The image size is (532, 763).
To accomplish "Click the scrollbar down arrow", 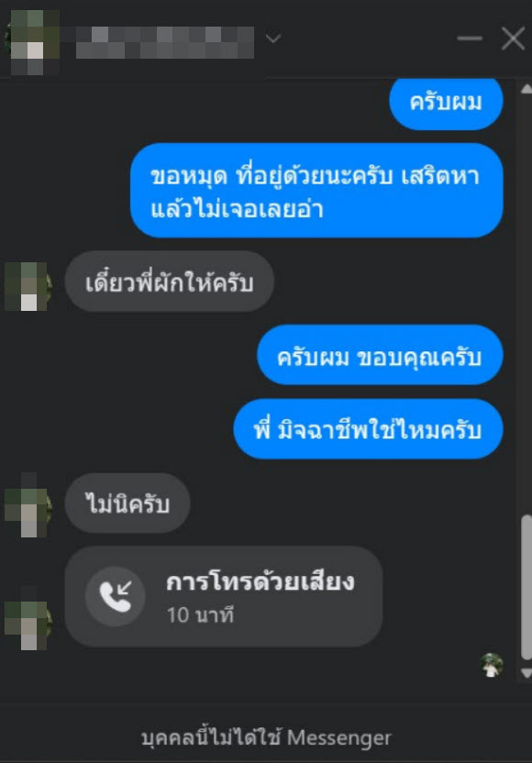I will coord(526,673).
